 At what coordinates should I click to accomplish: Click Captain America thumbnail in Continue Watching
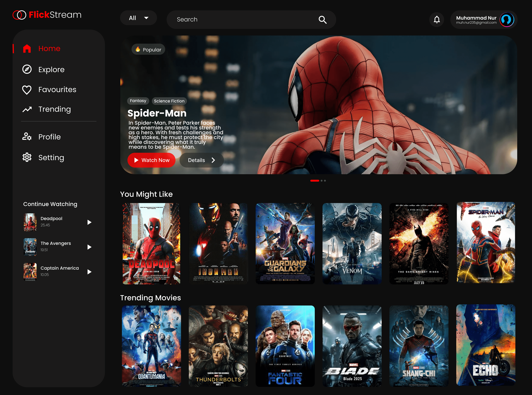[x=30, y=272]
